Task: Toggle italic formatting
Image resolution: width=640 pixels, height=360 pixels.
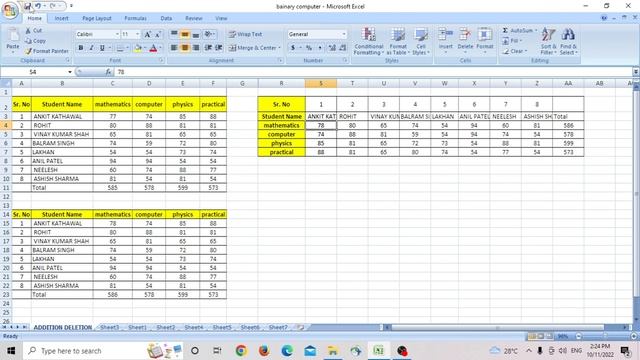Action: click(91, 48)
